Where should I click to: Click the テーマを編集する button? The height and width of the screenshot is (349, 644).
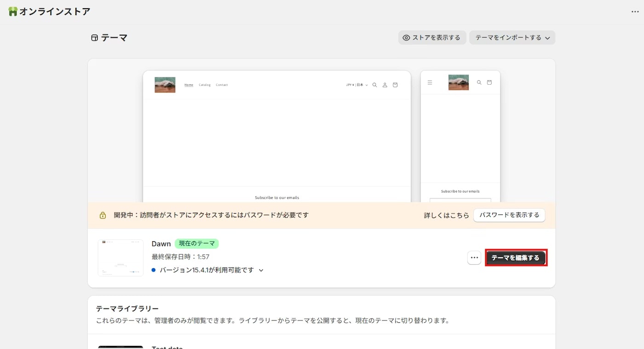pyautogui.click(x=516, y=257)
